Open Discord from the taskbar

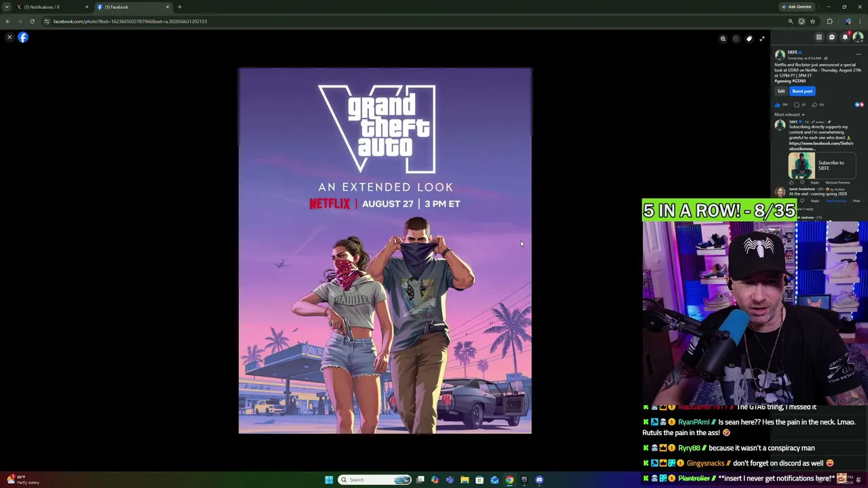539,480
